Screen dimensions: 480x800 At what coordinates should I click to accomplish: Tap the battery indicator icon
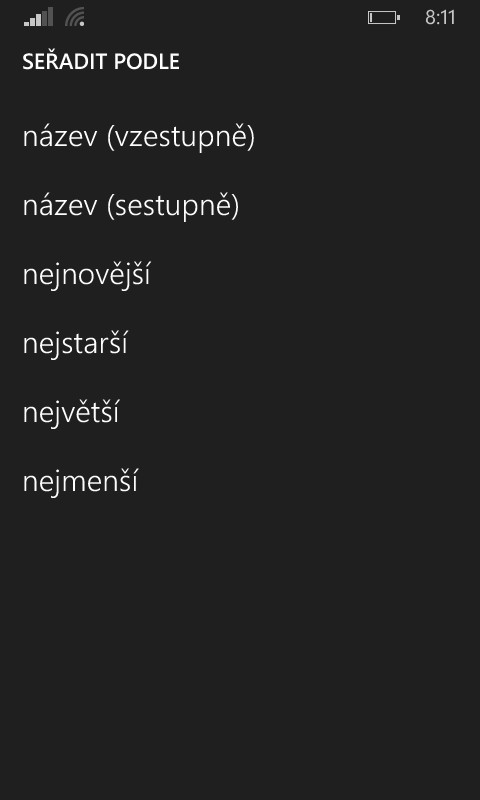(x=384, y=18)
